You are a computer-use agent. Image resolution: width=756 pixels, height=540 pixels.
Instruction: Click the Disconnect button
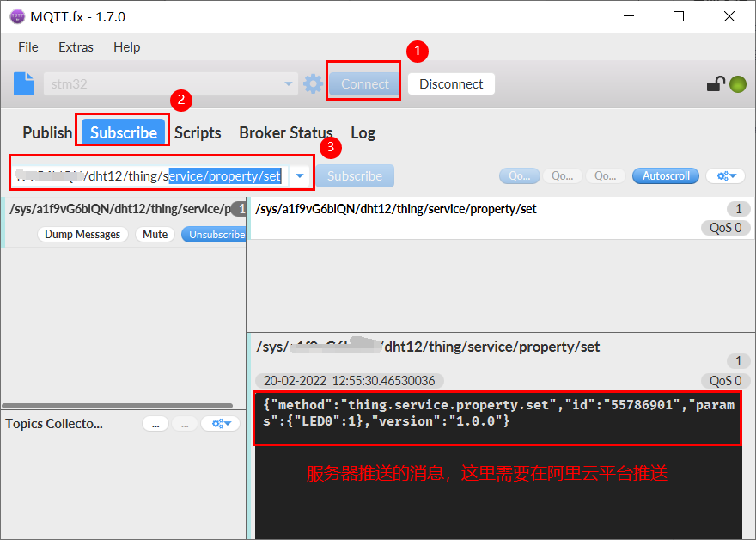(451, 84)
